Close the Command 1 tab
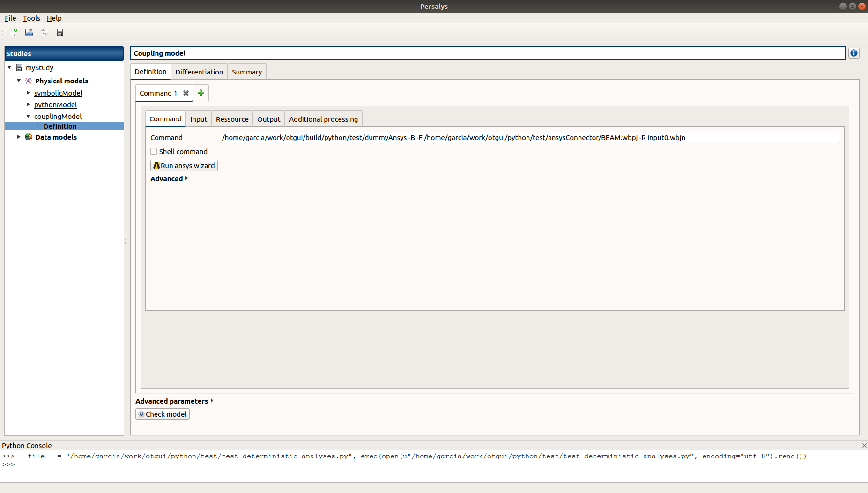This screenshot has height=493, width=868. [x=186, y=93]
